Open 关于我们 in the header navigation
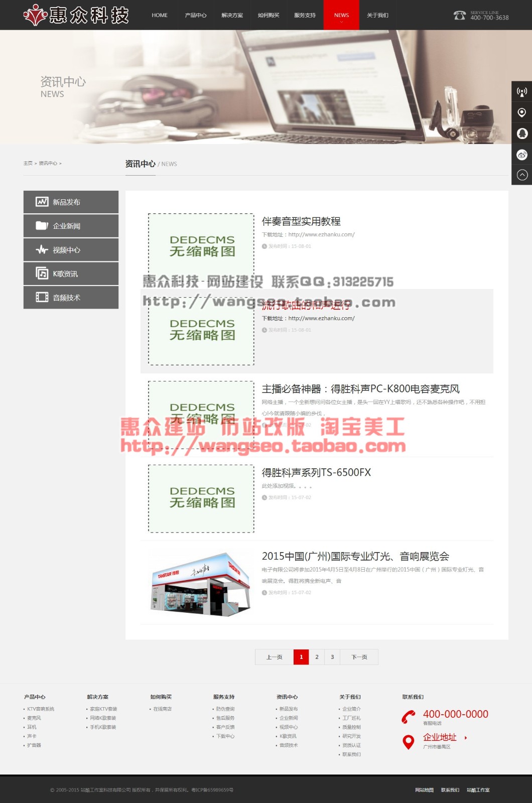Viewport: 532px width, 803px height. point(377,15)
